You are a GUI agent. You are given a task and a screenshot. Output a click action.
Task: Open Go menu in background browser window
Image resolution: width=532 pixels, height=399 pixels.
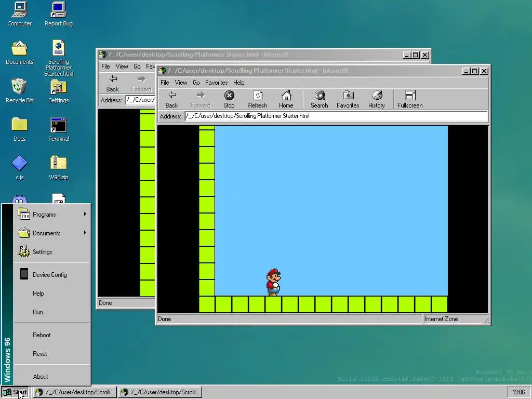[x=137, y=66]
